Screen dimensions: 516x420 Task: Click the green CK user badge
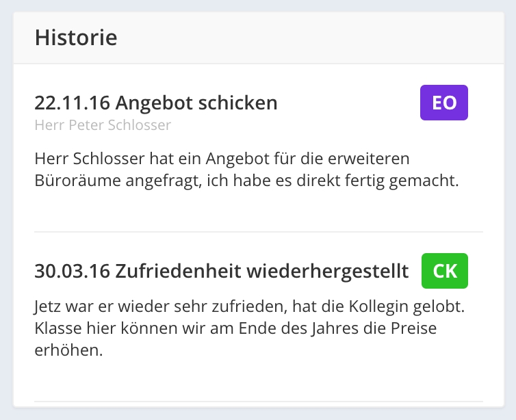click(445, 271)
